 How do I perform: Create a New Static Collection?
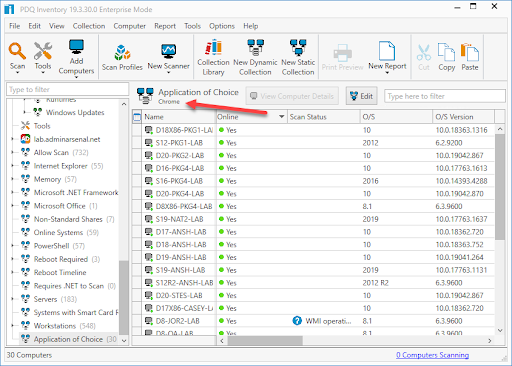tap(298, 48)
